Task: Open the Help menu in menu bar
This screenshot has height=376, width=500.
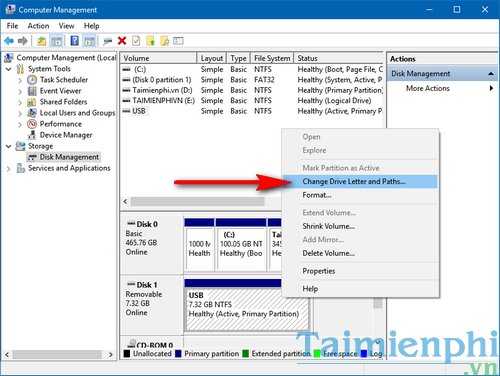Action: coord(91,26)
